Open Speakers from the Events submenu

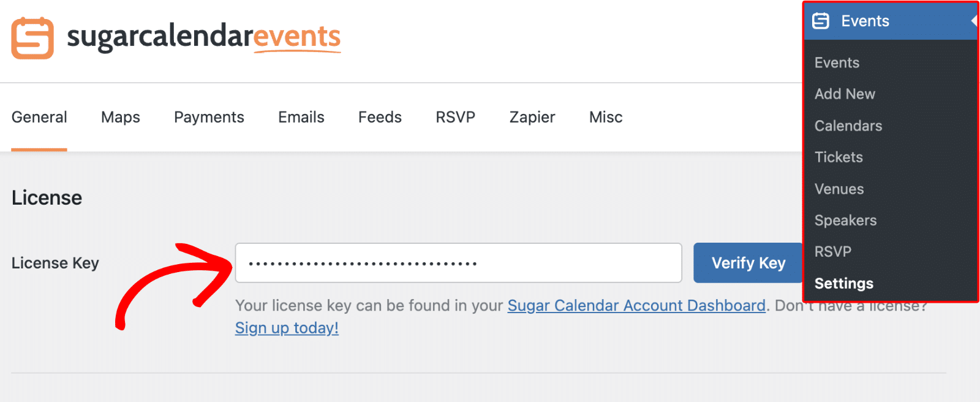[845, 220]
